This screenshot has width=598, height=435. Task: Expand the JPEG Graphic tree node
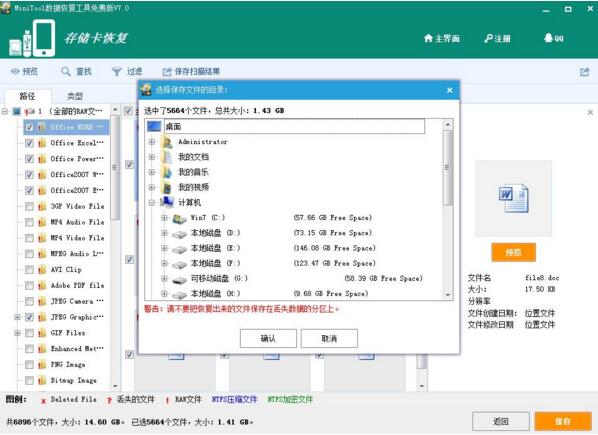click(17, 317)
